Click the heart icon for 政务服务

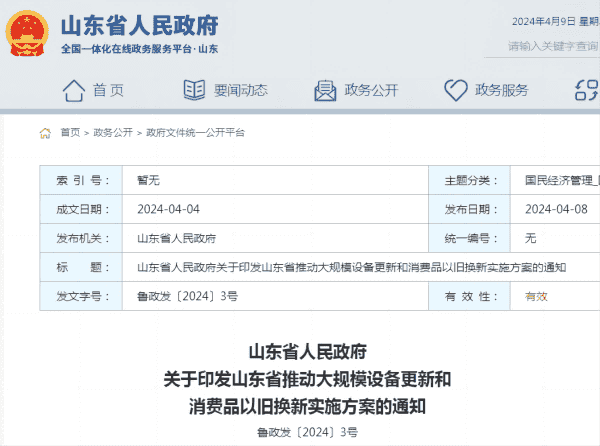point(456,90)
